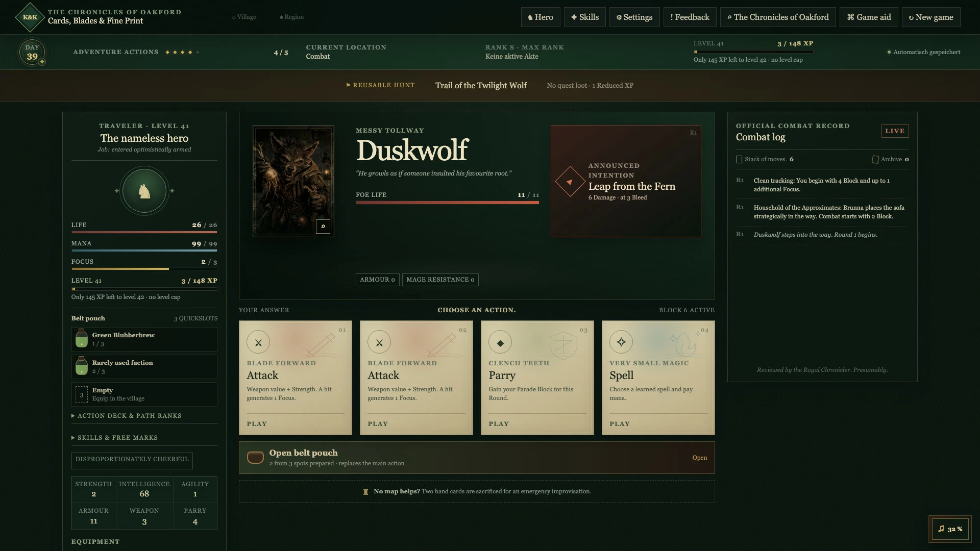
Task: Toggle the Stack of moves checkbox
Action: point(739,160)
